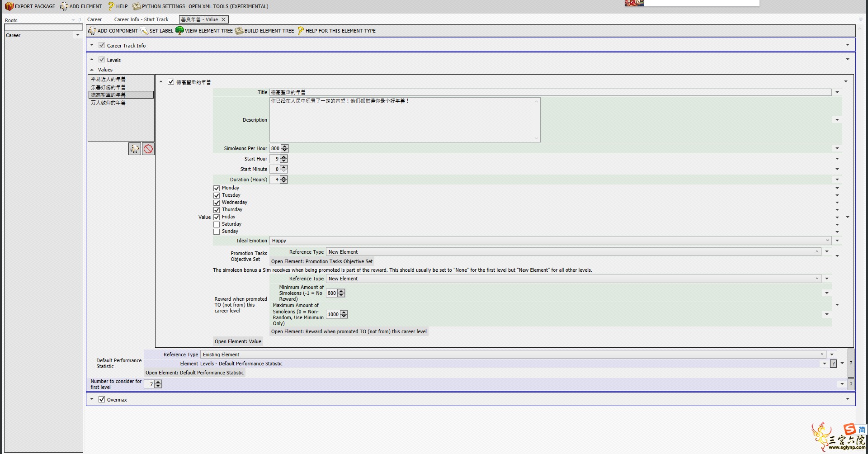Toggle the Overmax checkbox
This screenshot has width=868, height=454.
102,399
